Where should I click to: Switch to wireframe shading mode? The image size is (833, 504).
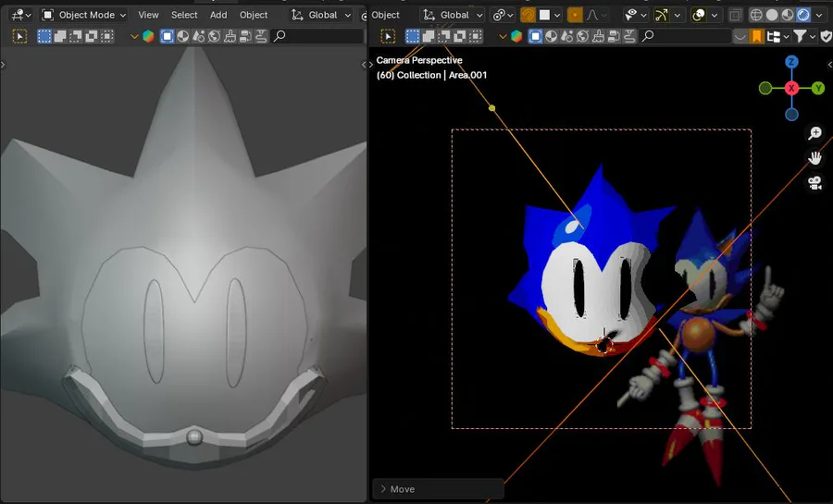pos(756,15)
